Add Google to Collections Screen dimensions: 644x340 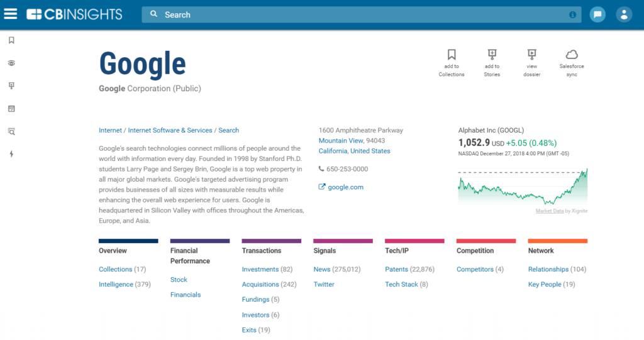[452, 55]
